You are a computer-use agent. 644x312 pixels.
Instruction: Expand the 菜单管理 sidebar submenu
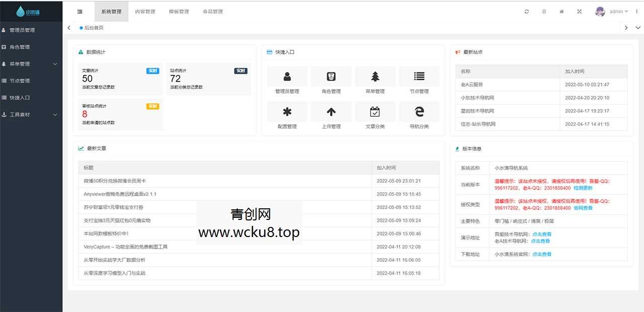[x=55, y=64]
